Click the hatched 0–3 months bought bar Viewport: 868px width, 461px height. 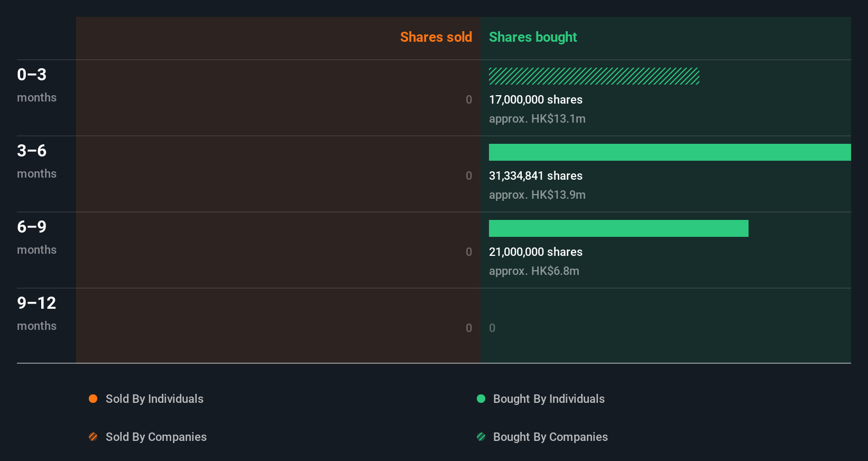click(594, 76)
